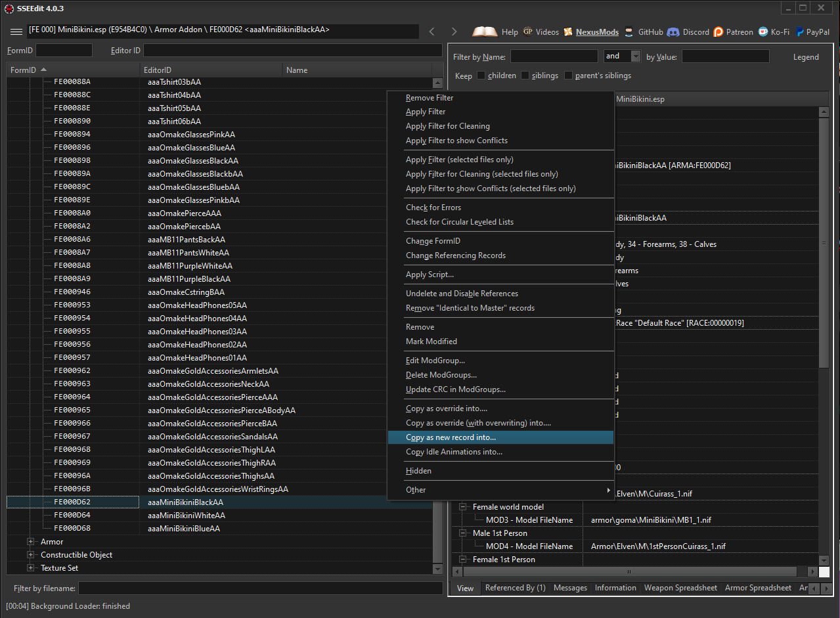This screenshot has width=840, height=618.
Task: Open the Other submenu
Action: (500, 490)
